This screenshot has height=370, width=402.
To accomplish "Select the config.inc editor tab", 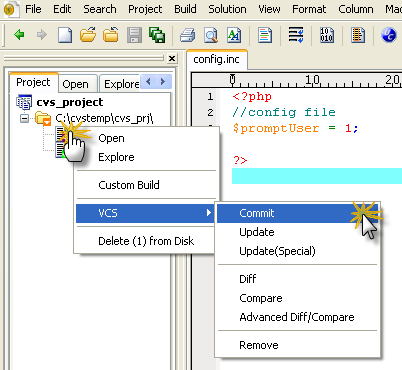I will [x=216, y=59].
